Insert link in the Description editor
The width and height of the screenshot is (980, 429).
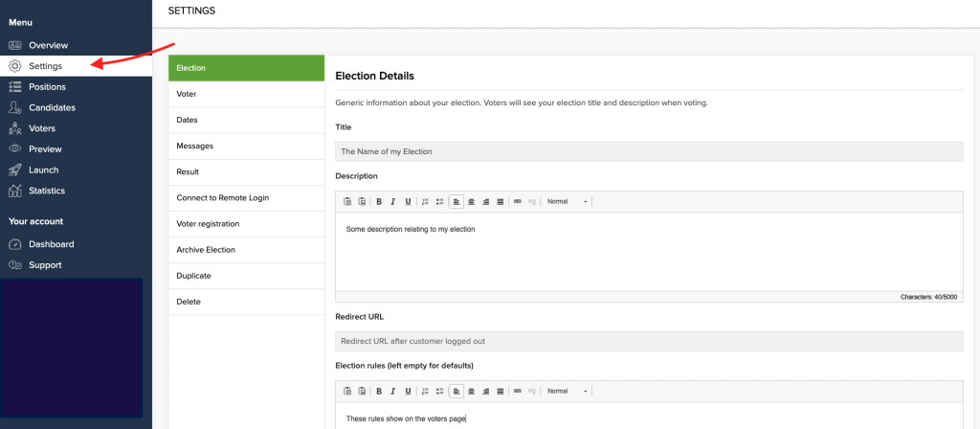point(518,201)
